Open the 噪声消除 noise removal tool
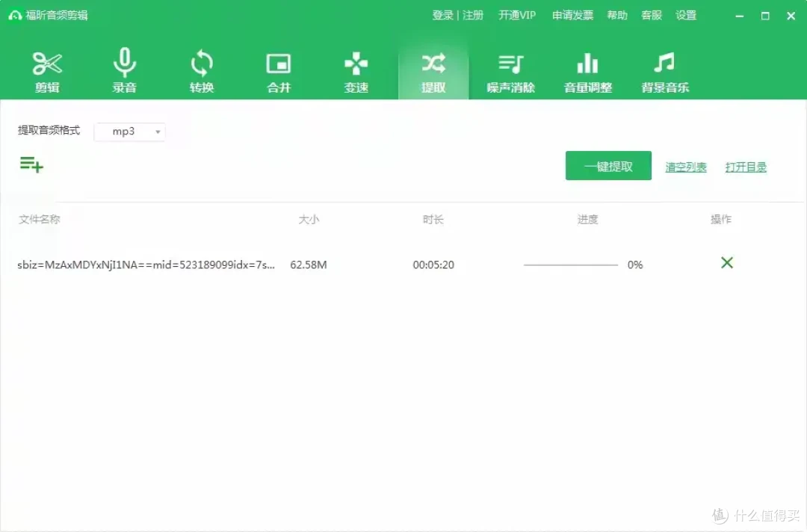The width and height of the screenshot is (807, 532). [x=510, y=72]
